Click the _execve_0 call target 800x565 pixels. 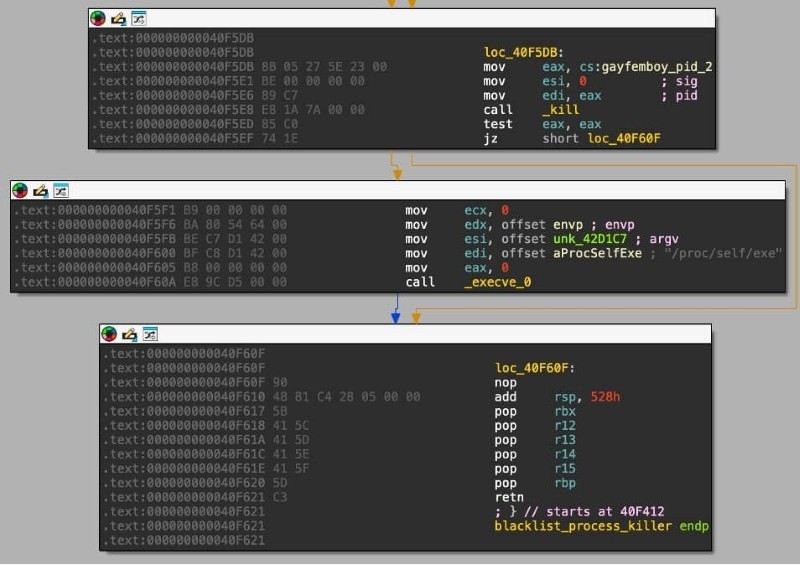[x=497, y=282]
